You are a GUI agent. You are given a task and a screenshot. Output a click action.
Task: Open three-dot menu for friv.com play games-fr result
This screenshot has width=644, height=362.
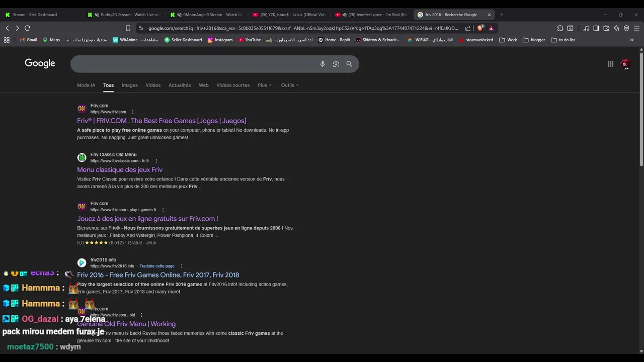pos(163,210)
